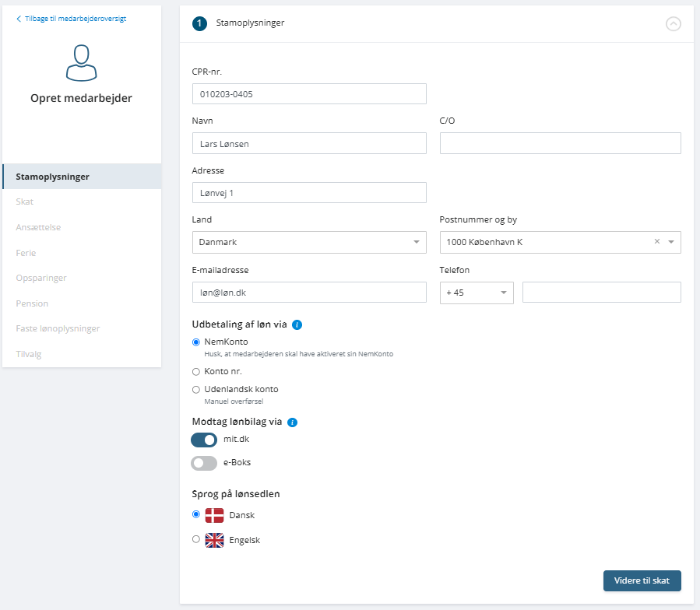Open the +45 phone country code dropdown
Viewport: 700px width, 610px height.
click(477, 293)
